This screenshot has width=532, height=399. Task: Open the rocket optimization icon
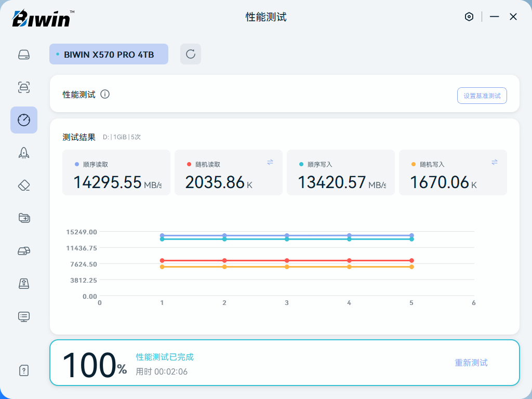click(x=24, y=152)
